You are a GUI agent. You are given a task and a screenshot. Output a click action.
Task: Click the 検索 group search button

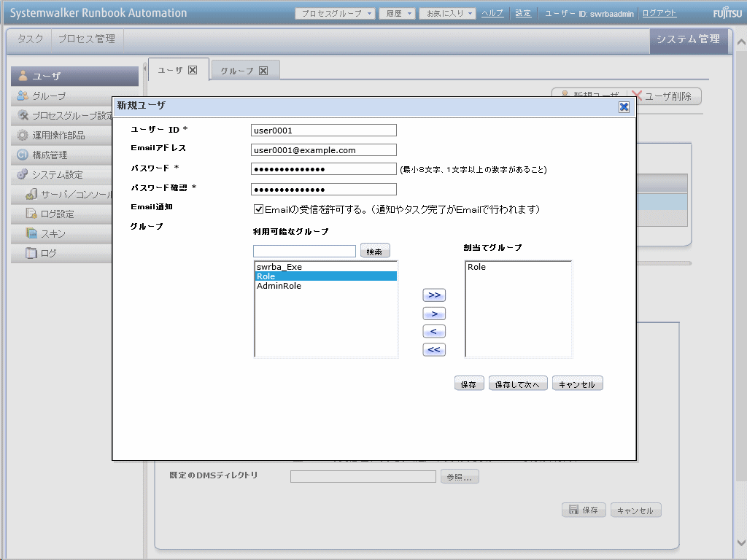point(375,251)
